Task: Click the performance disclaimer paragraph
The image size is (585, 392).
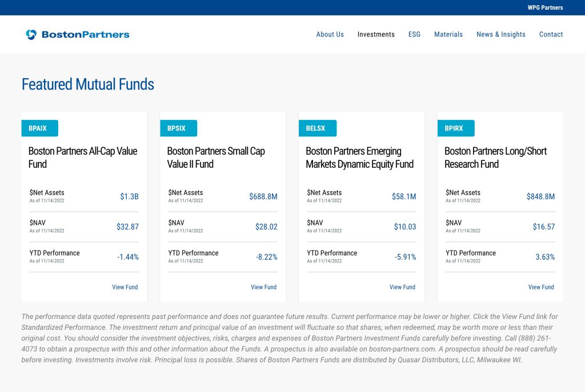Action: (290, 338)
